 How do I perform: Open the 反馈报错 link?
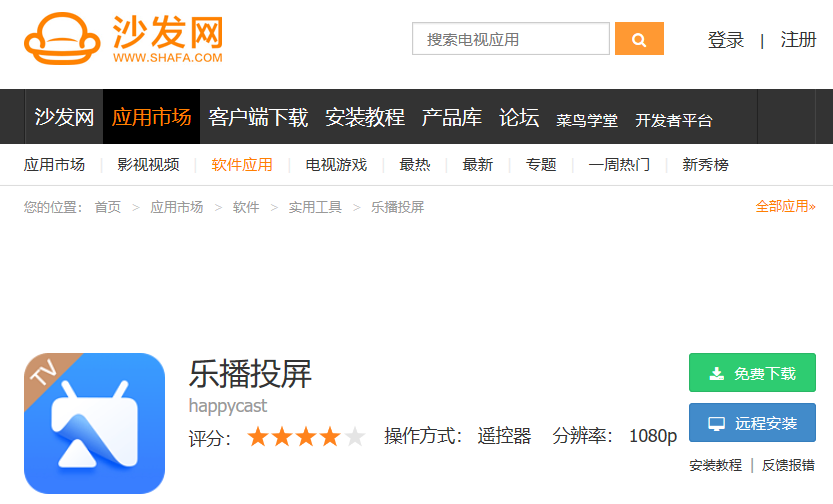click(x=788, y=466)
